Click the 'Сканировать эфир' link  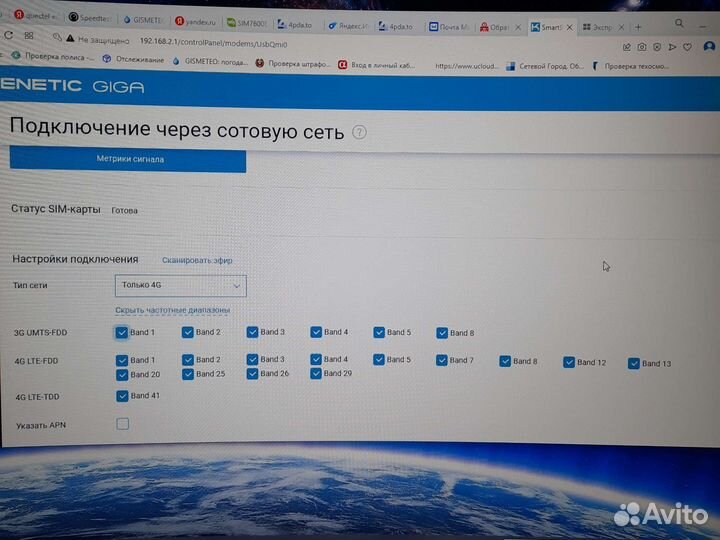click(x=197, y=260)
